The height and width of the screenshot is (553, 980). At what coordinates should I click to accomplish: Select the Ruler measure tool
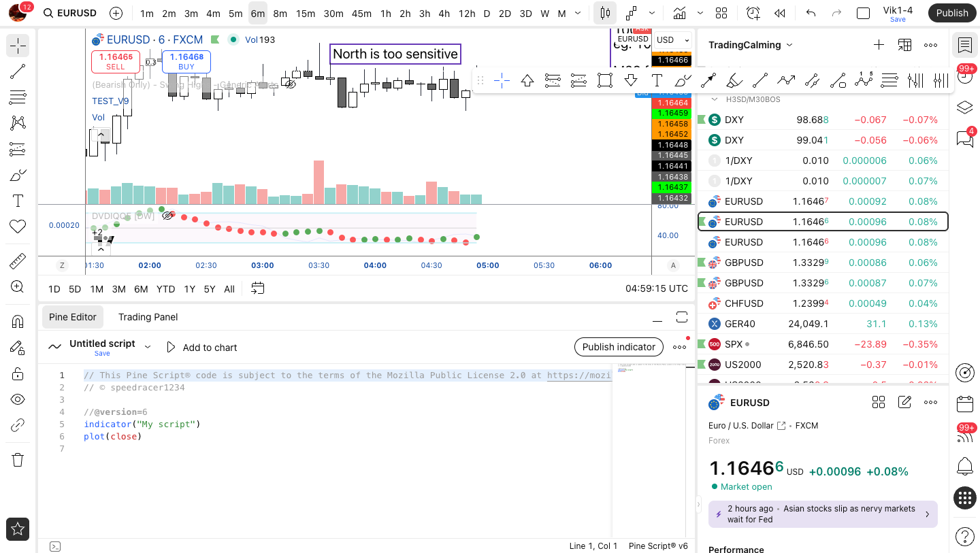[18, 261]
